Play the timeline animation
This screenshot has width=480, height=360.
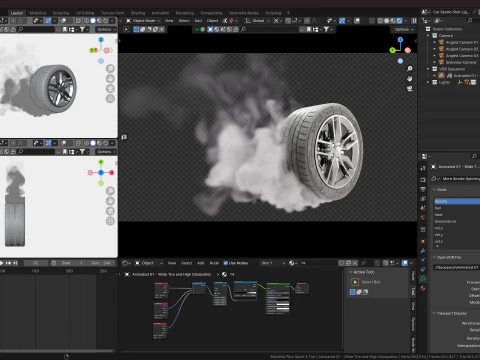coord(2,263)
